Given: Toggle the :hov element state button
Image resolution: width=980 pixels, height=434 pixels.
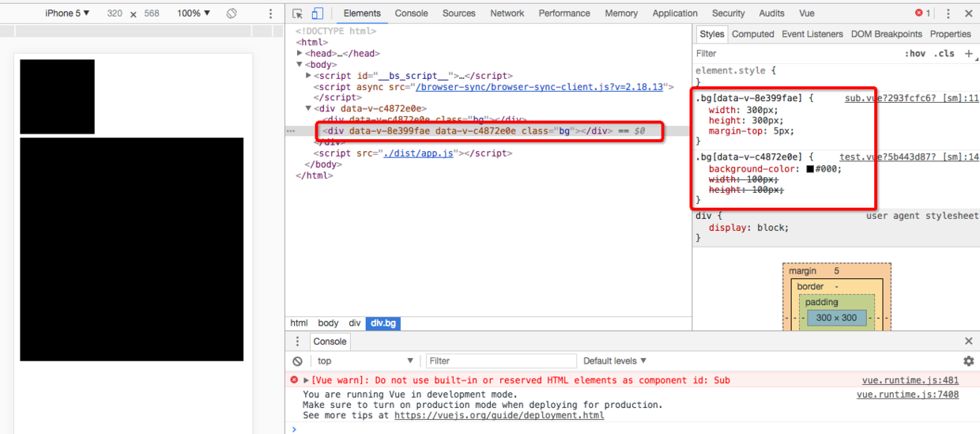Looking at the screenshot, I should [915, 54].
